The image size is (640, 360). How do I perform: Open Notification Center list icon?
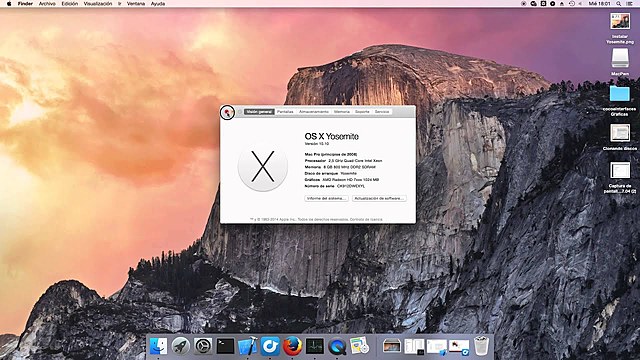[x=630, y=4]
